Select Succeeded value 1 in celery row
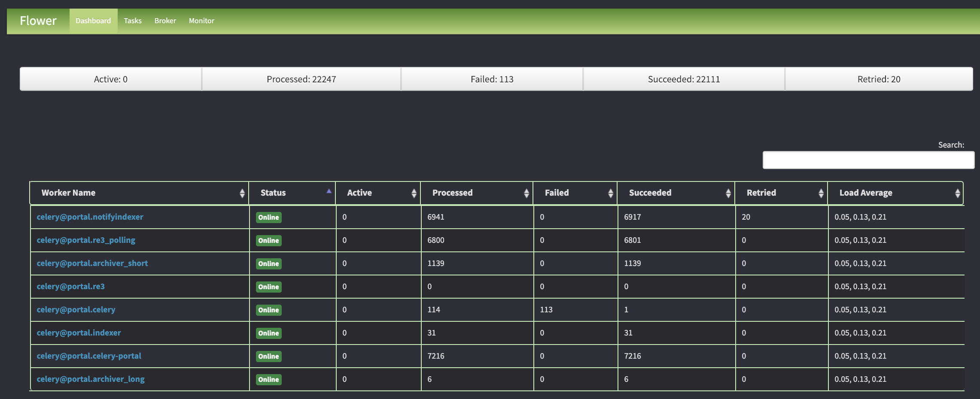The width and height of the screenshot is (980, 399). [x=626, y=310]
